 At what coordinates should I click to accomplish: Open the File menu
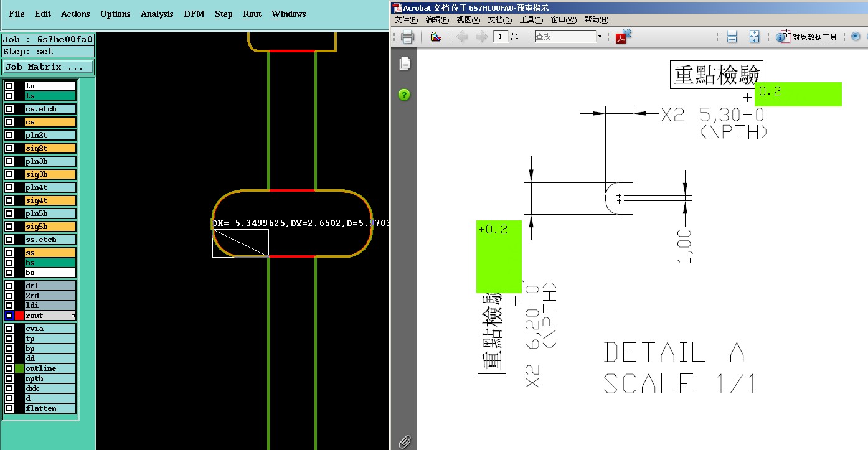[17, 14]
